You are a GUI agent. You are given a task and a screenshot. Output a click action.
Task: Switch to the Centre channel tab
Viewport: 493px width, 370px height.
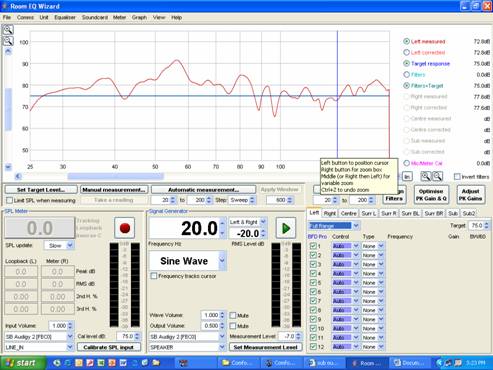tap(349, 213)
